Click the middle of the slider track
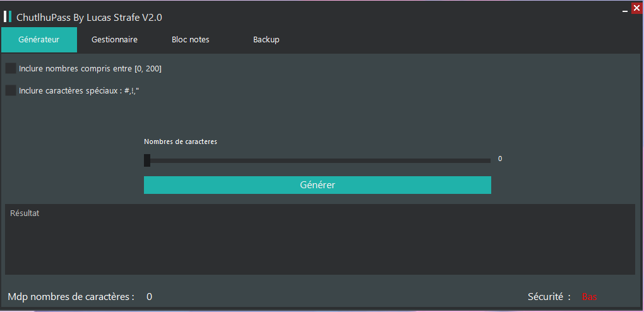The width and height of the screenshot is (644, 312). coord(318,160)
